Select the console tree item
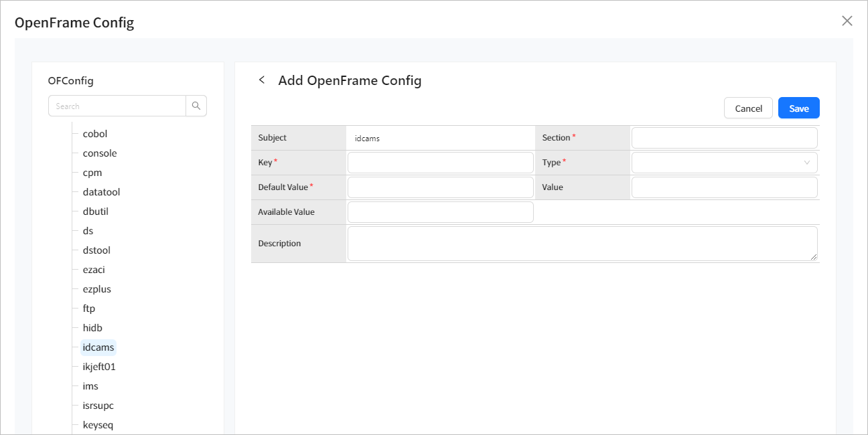This screenshot has height=435, width=868. pos(98,153)
